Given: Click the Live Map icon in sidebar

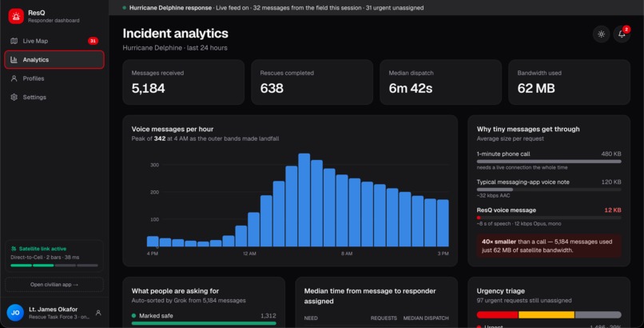Looking at the screenshot, I should pyautogui.click(x=14, y=41).
